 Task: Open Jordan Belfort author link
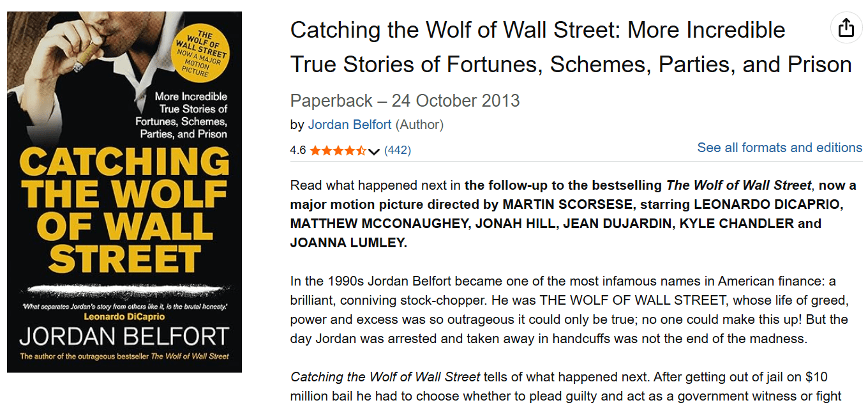[349, 125]
